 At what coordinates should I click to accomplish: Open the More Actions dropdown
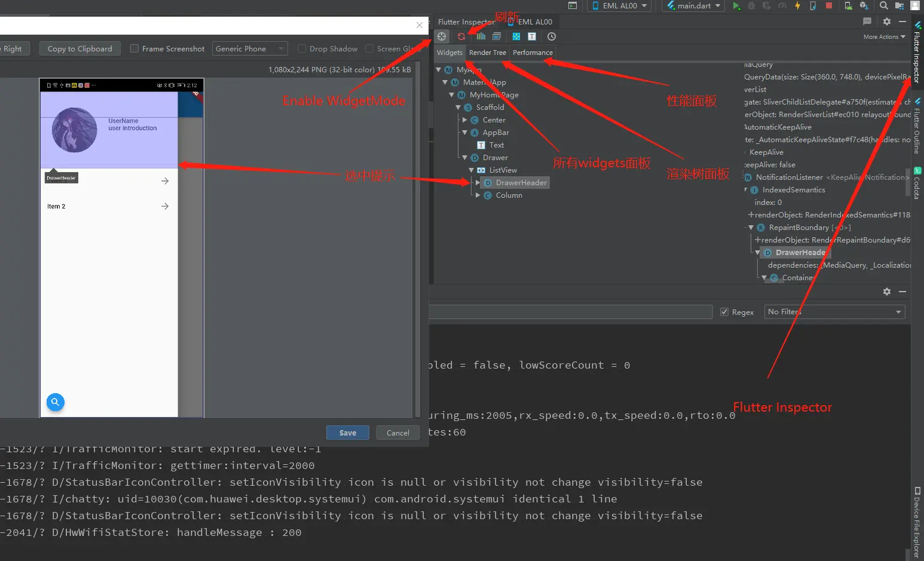coord(885,37)
